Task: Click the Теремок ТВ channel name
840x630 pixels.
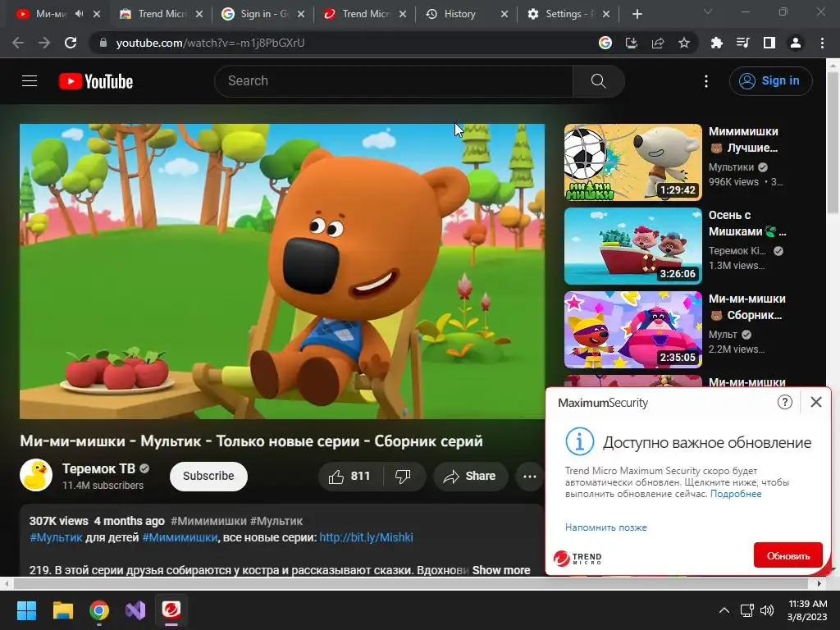Action: (98, 468)
